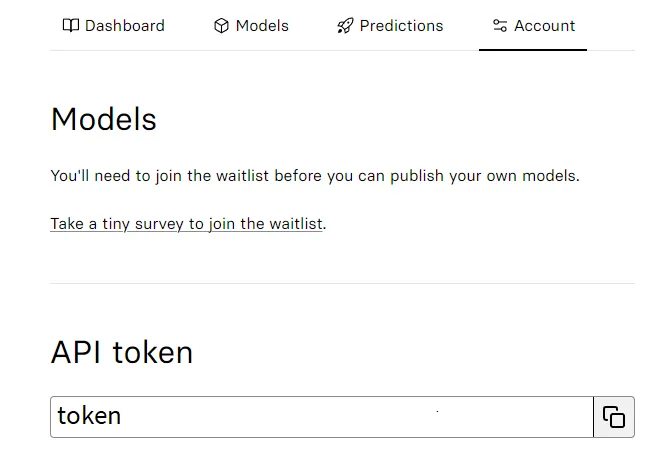Follow the tiny survey waitlist link

[186, 224]
